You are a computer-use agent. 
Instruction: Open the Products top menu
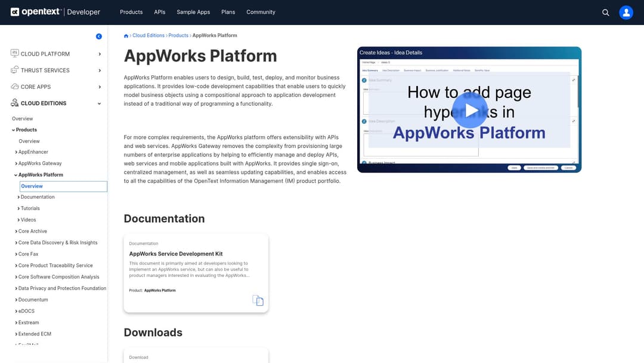(x=131, y=12)
